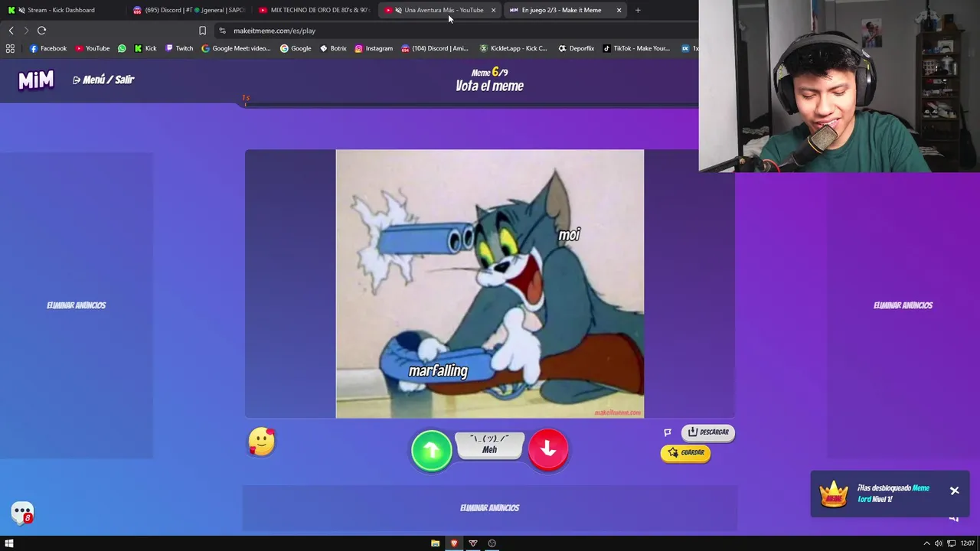Open the emoji reaction picker
The height and width of the screenshot is (551, 980).
point(261,442)
